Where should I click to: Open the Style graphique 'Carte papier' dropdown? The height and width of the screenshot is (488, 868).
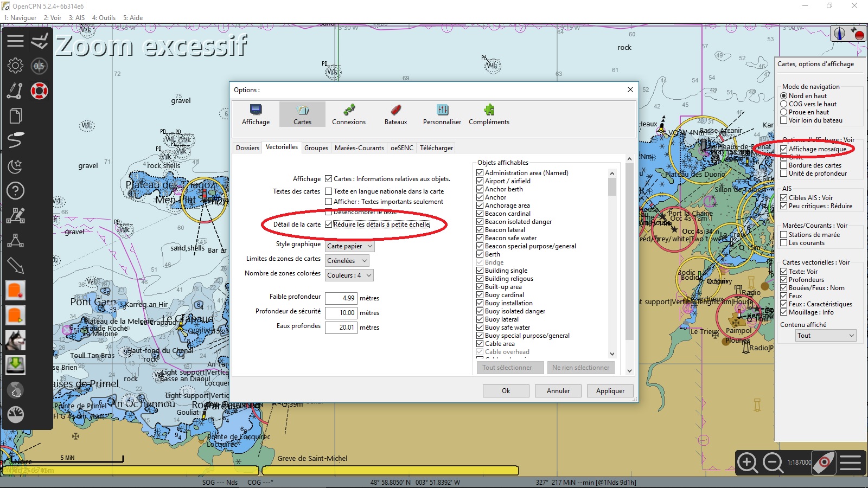pos(350,246)
